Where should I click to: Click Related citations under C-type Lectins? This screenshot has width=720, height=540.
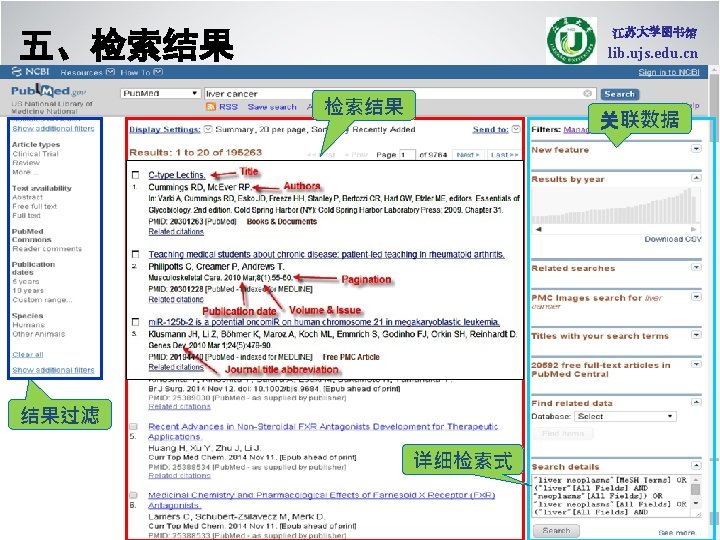point(176,232)
